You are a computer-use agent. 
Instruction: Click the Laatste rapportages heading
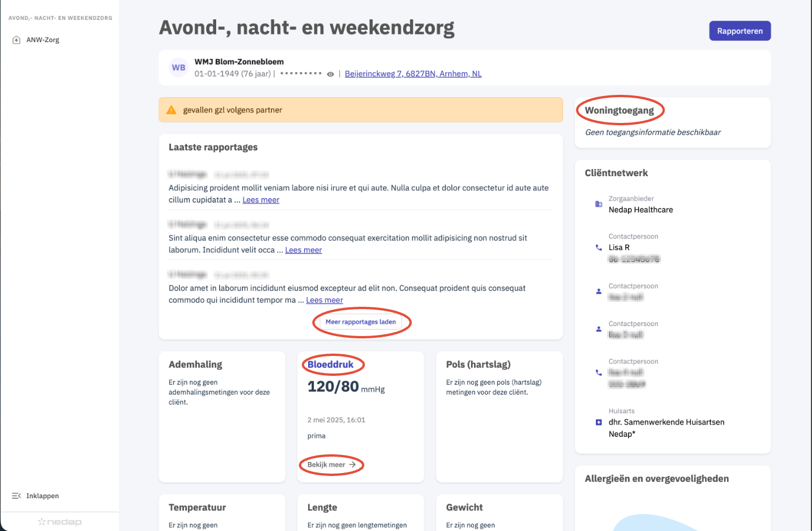pyautogui.click(x=213, y=148)
